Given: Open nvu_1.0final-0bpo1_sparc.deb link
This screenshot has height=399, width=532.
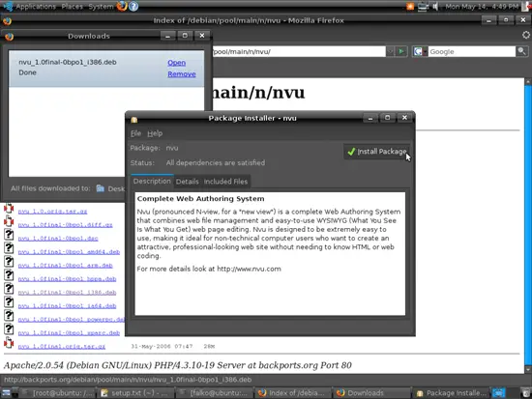Looking at the screenshot, I should pos(69,333).
